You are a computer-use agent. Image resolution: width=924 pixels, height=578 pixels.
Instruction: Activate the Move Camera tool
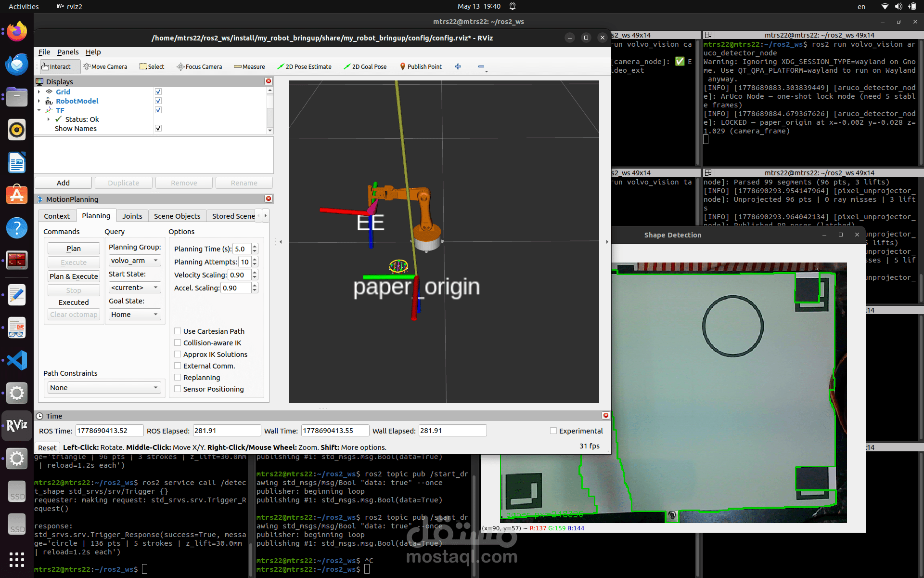coord(105,66)
